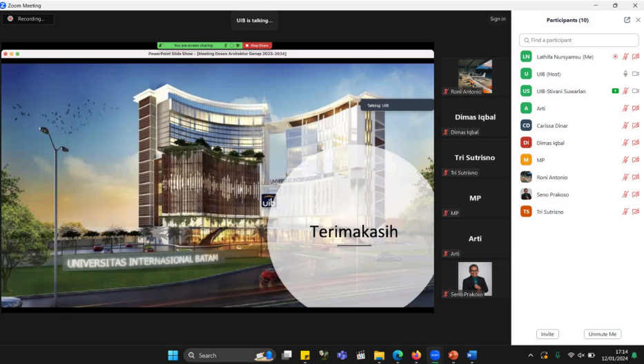Open Microsoft Teams from the taskbar
This screenshot has width=644, height=364.
point(342,355)
